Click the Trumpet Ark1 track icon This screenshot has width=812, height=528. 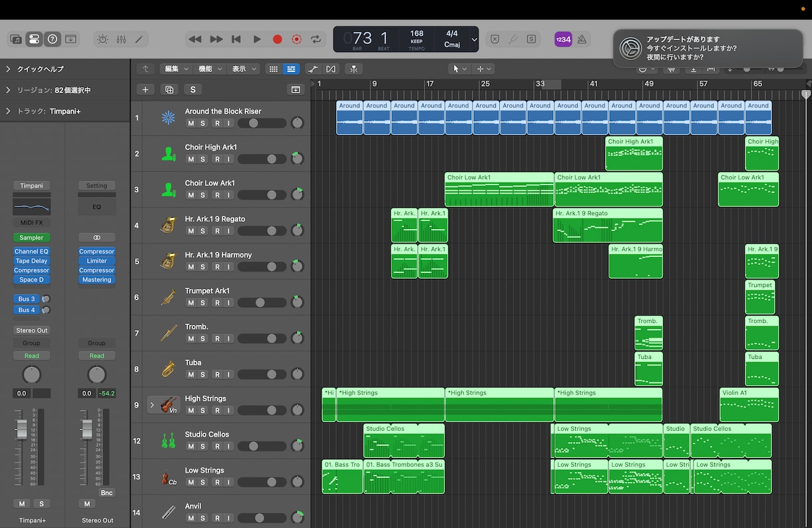click(168, 297)
